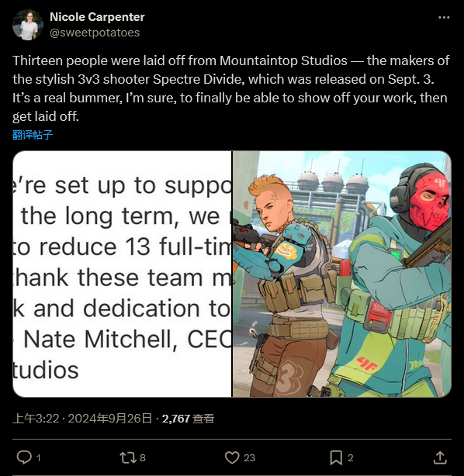The image size is (464, 476).
Task: Open the Nicole Carpenter display name
Action: click(97, 17)
